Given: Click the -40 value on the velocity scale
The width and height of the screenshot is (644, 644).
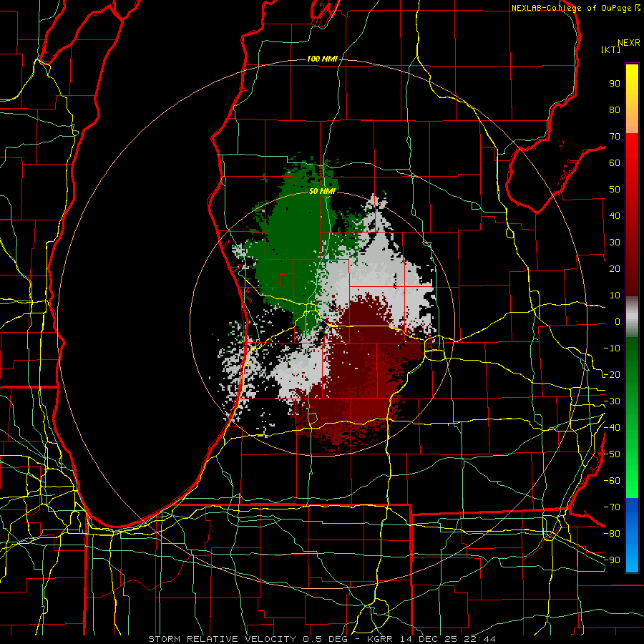Looking at the screenshot, I should (612, 428).
